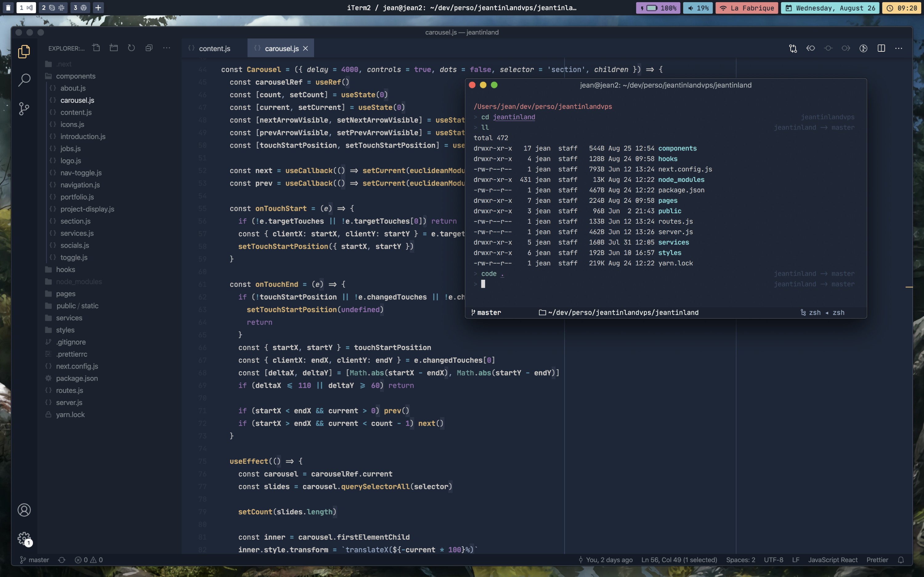Open portfolio.js in the file tree
924x577 pixels.
click(77, 197)
